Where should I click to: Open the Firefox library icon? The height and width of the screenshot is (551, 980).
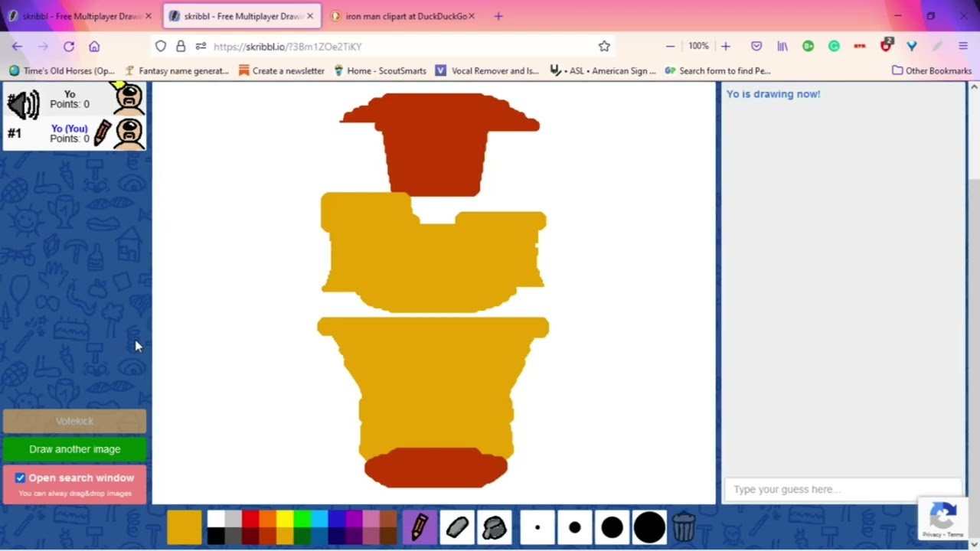click(782, 46)
